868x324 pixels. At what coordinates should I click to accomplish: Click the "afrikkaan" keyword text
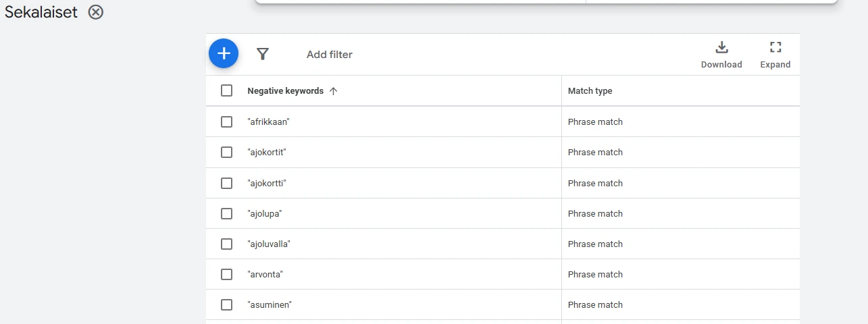(x=269, y=122)
